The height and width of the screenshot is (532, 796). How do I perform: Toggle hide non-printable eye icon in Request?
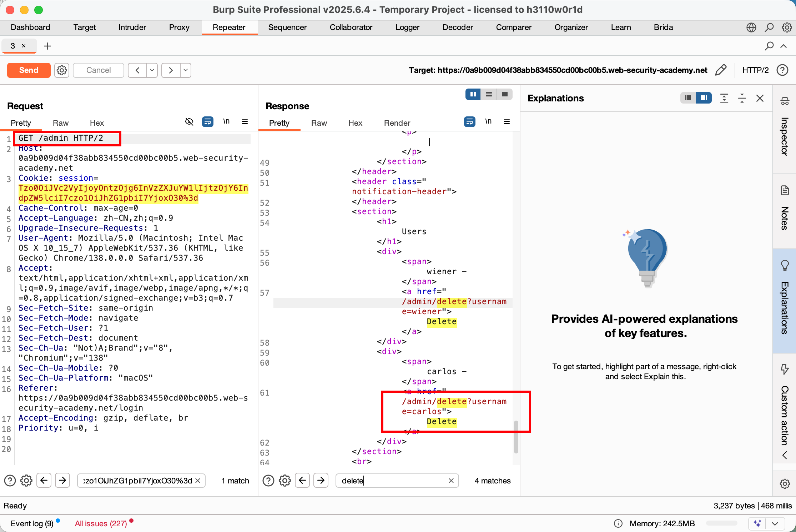coord(189,122)
